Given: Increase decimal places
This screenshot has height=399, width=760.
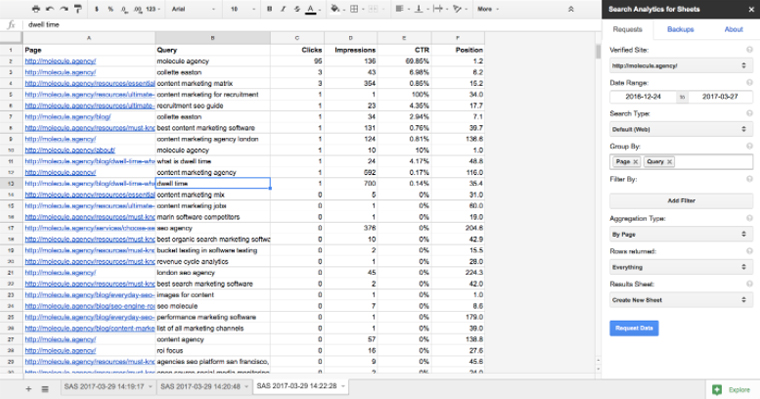Looking at the screenshot, I should [x=138, y=9].
